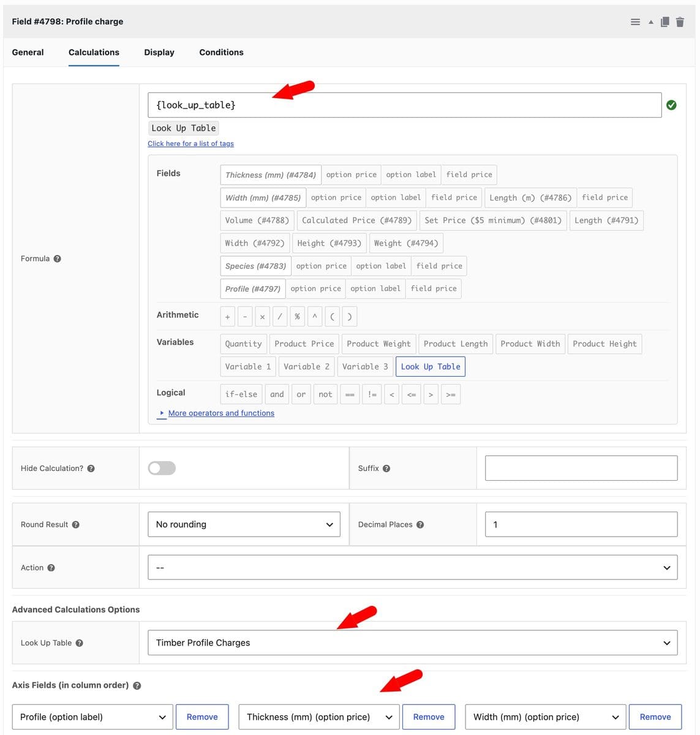This screenshot has height=735, width=700.
Task: Insert the plus arithmetic operator
Action: pos(228,317)
